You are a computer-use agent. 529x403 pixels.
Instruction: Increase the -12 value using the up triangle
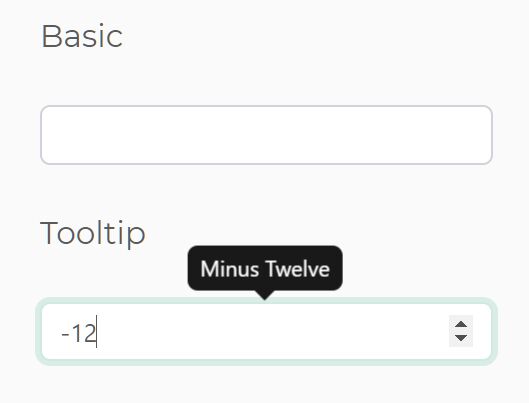[461, 324]
